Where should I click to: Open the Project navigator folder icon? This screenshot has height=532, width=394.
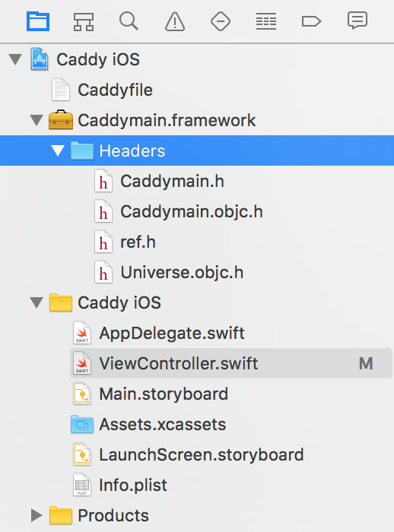tap(38, 21)
